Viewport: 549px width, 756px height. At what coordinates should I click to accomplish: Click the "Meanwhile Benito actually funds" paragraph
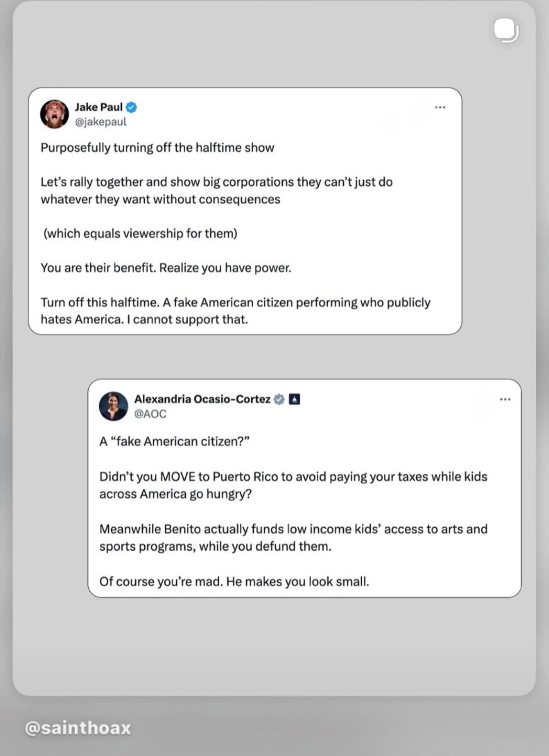pyautogui.click(x=293, y=537)
